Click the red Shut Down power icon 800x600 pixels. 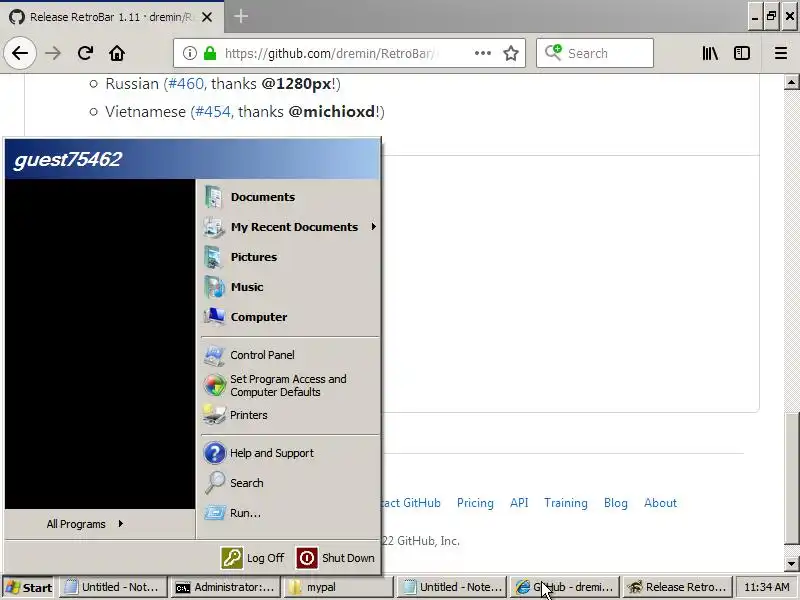click(x=307, y=558)
